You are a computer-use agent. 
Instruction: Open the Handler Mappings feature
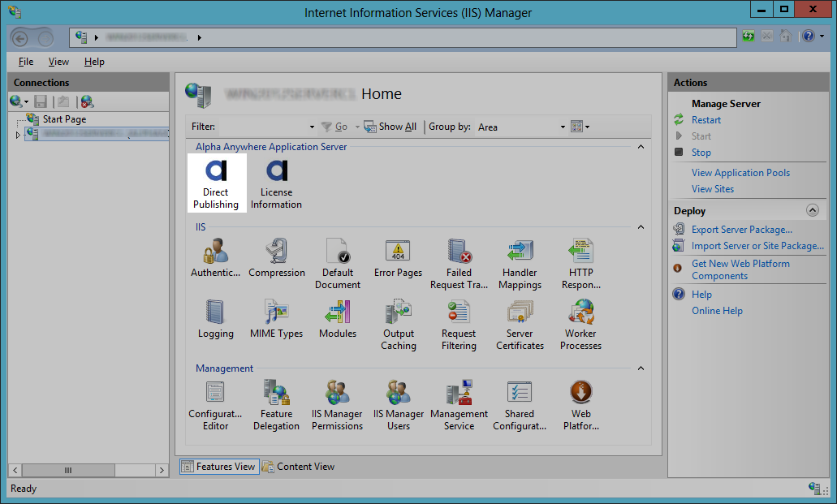click(x=520, y=264)
